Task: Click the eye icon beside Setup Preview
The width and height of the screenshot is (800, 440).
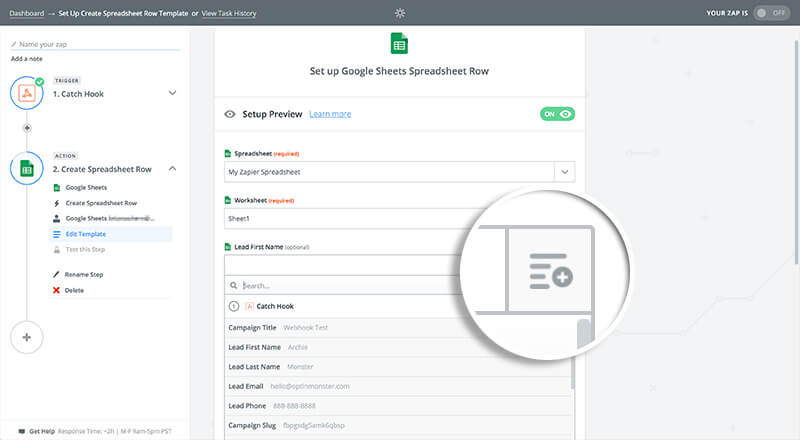Action: (230, 114)
